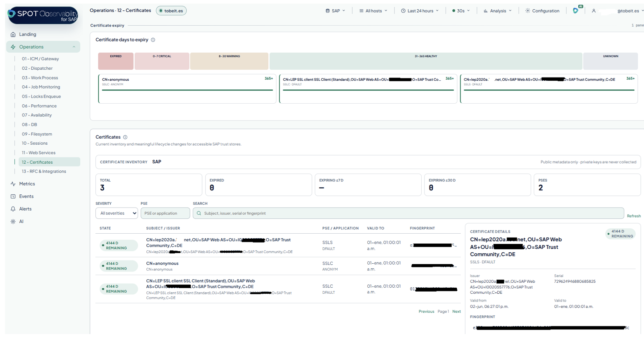Click the Operations lightning bolt icon

coord(13,47)
